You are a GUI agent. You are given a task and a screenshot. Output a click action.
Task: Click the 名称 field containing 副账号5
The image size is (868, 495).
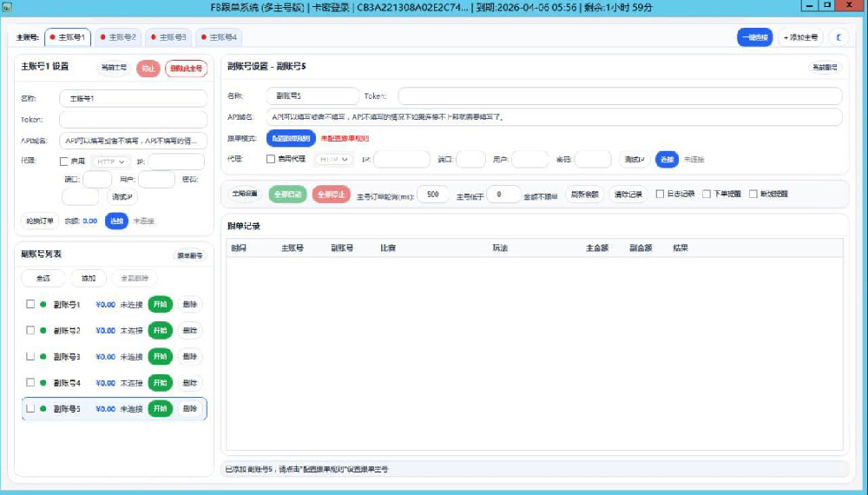(x=312, y=96)
